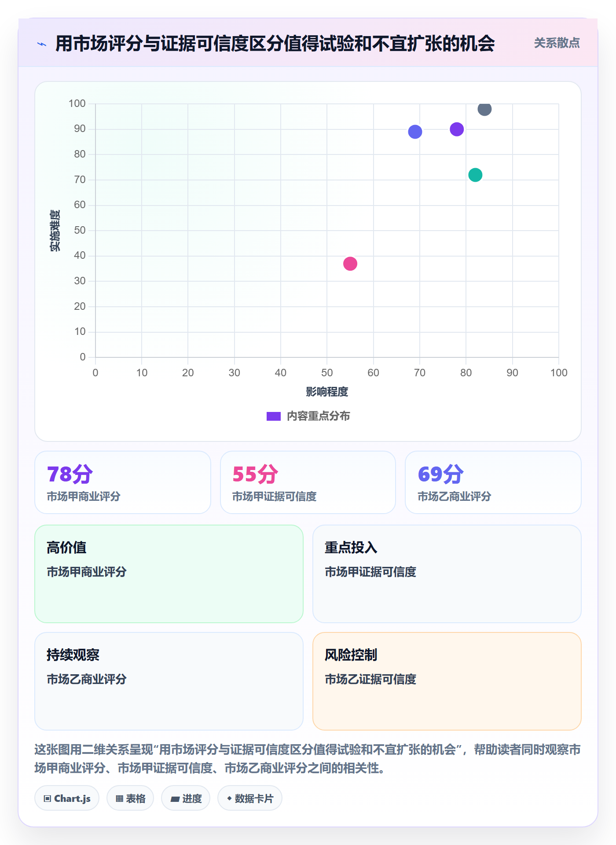Select the pink scatter data point
The width and height of the screenshot is (616, 845).
(350, 264)
